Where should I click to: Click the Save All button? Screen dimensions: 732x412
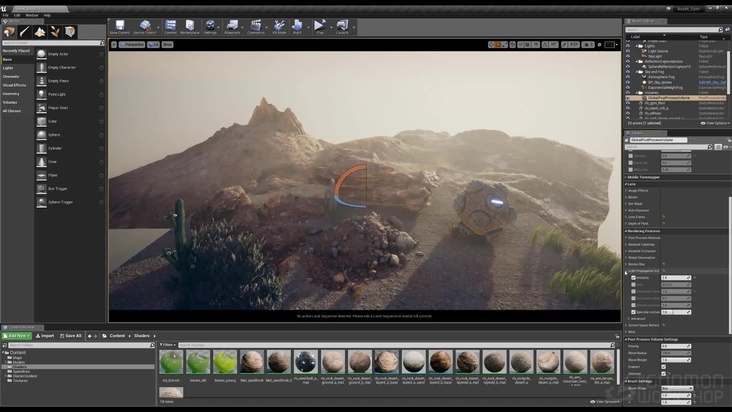tap(72, 335)
